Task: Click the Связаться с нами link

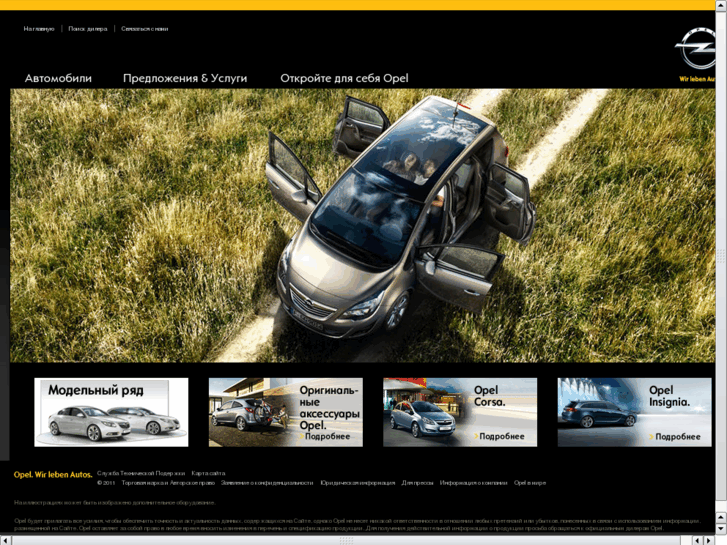Action: tap(145, 29)
